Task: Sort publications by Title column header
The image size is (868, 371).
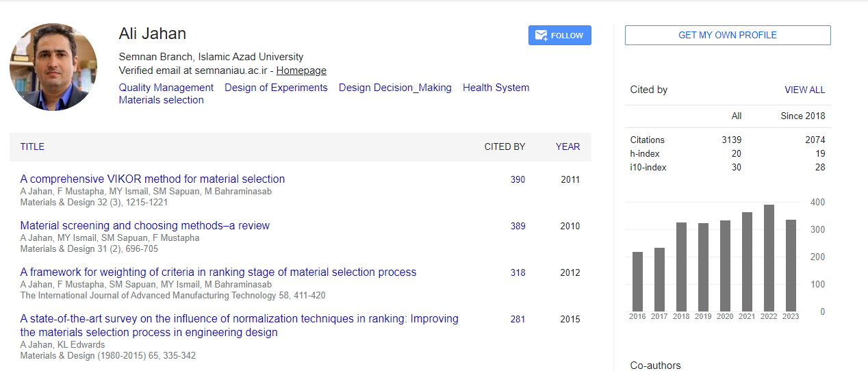Action: tap(32, 146)
